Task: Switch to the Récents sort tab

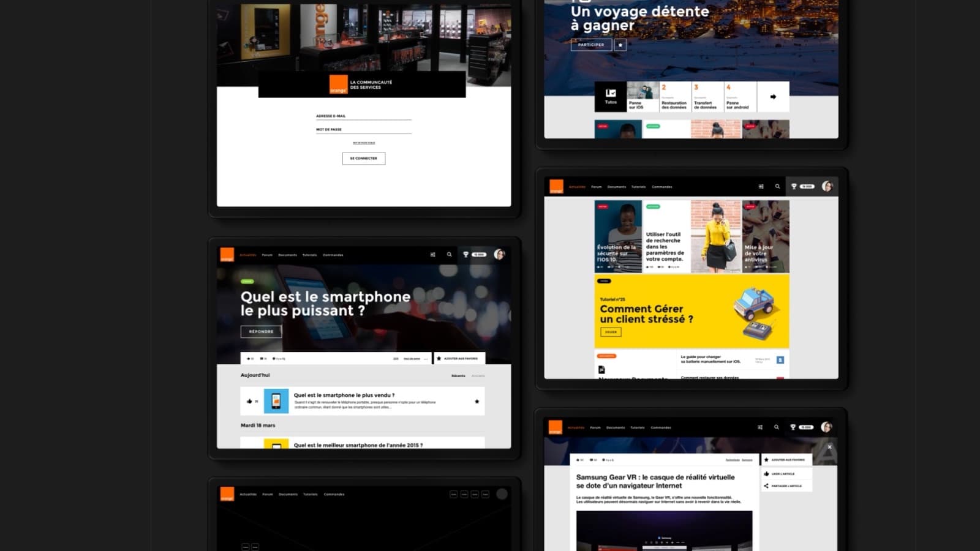Action: 458,376
